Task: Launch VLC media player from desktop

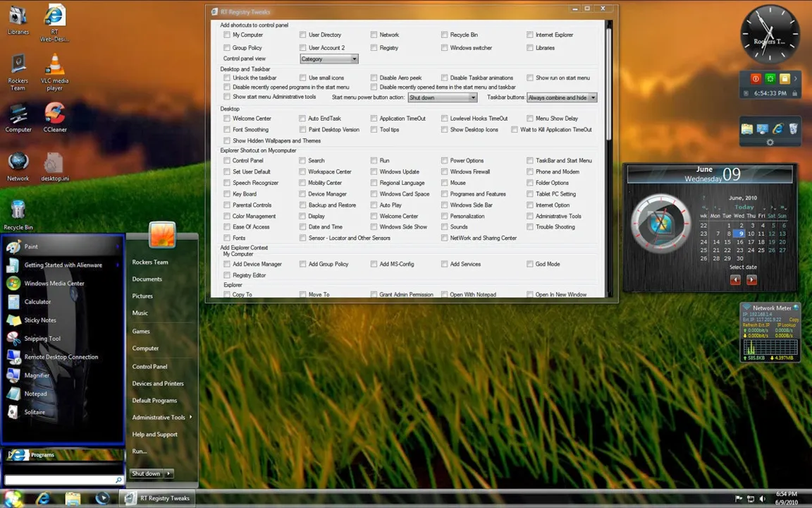Action: (54, 71)
